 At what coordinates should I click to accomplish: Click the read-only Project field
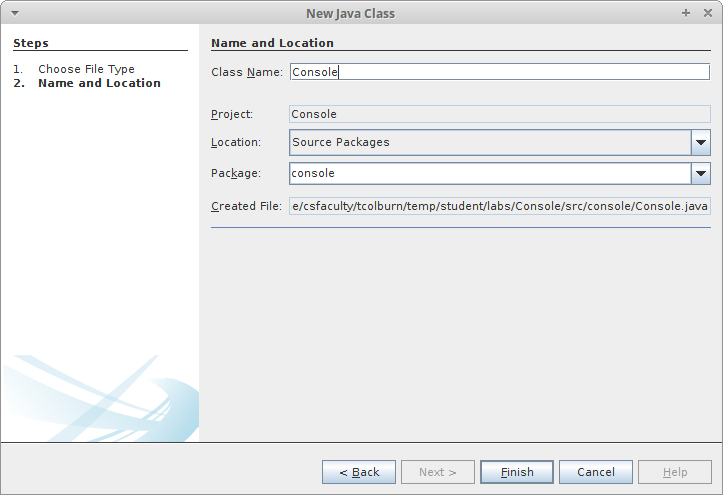coord(498,114)
